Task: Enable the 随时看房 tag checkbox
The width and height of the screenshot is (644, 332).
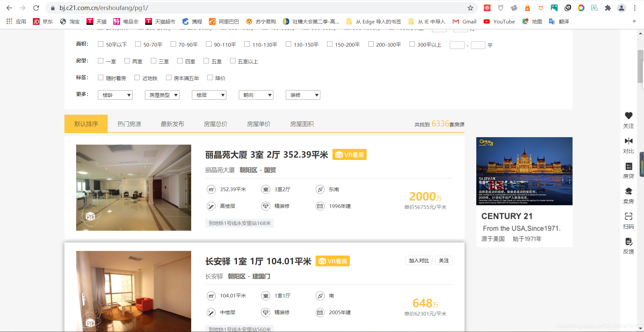Action: click(x=101, y=77)
